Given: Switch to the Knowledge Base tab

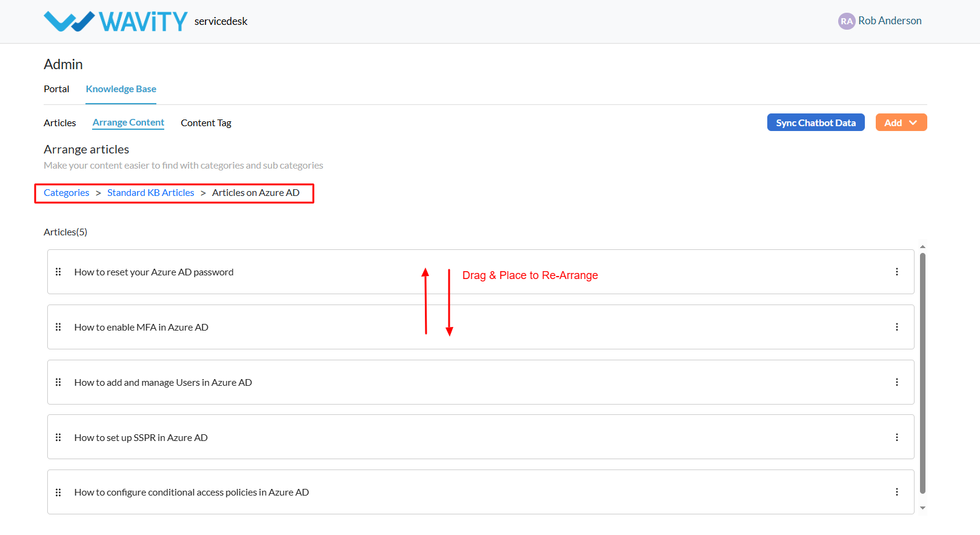Looking at the screenshot, I should (121, 89).
